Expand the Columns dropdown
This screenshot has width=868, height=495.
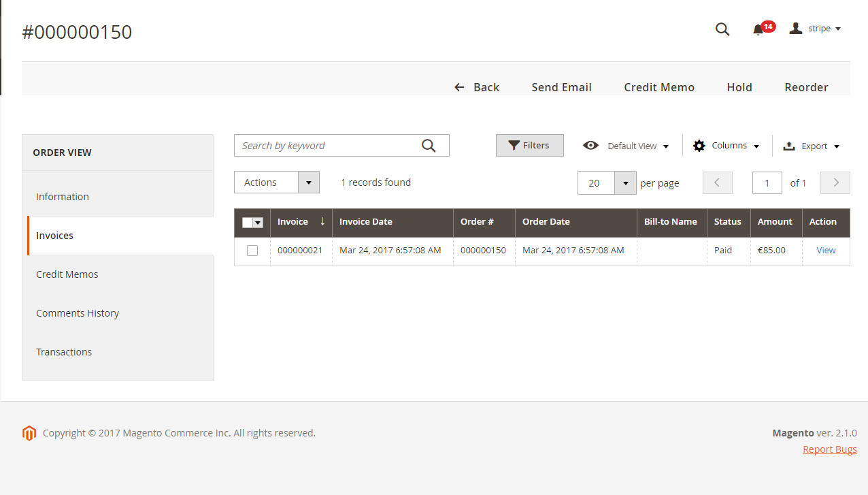click(x=727, y=146)
